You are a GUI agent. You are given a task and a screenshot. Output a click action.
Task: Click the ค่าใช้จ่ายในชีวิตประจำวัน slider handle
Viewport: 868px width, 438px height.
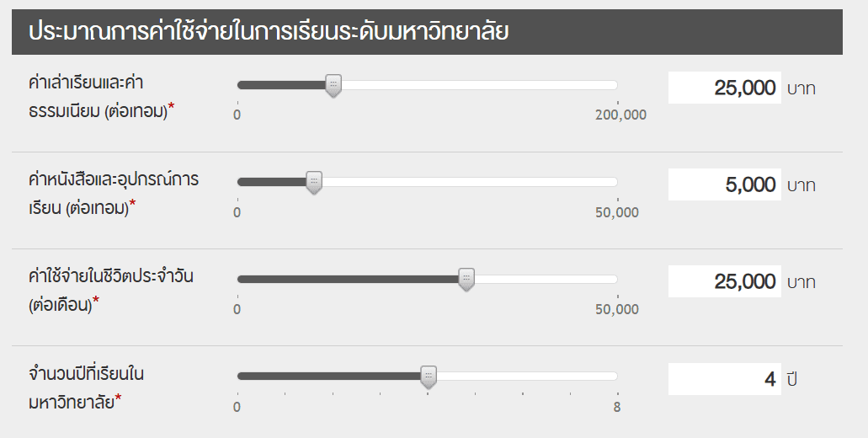click(466, 279)
